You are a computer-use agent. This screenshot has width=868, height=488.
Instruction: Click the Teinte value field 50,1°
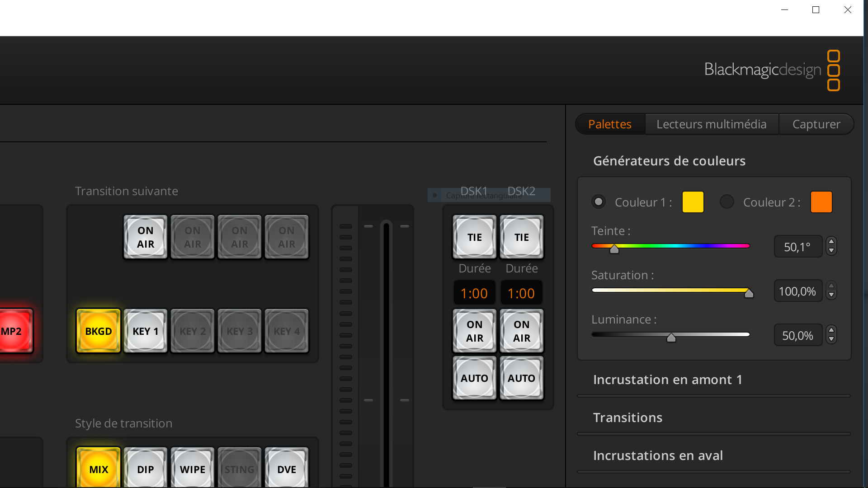[798, 247]
